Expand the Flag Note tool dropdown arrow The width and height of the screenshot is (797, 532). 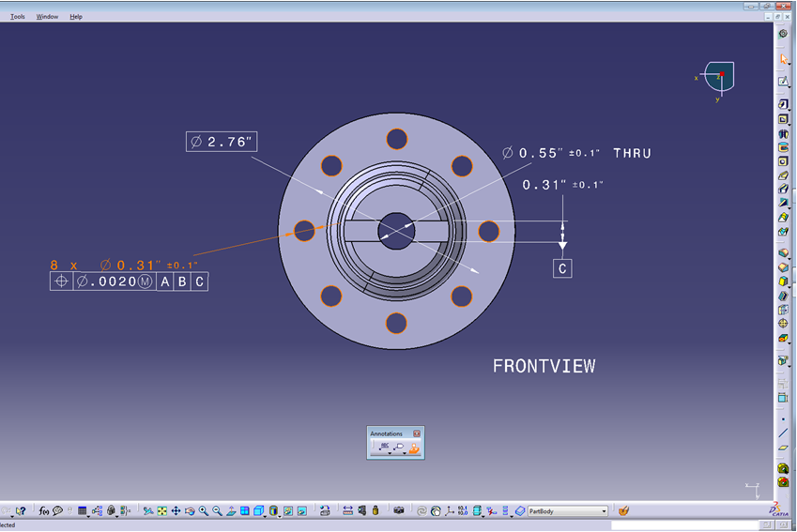point(405,452)
